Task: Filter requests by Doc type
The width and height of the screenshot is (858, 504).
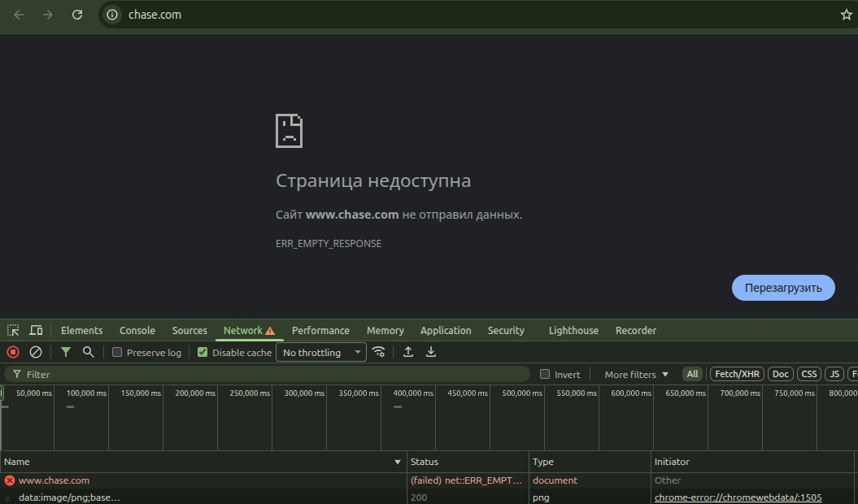Action: pos(781,374)
